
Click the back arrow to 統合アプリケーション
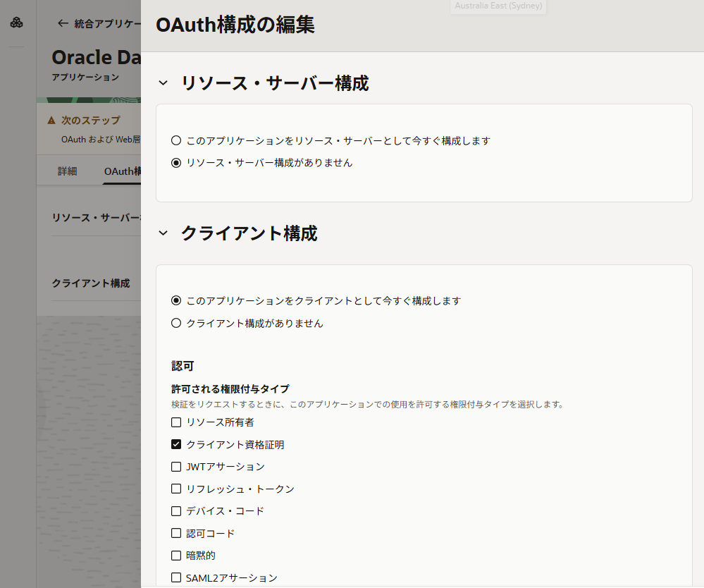[x=62, y=23]
